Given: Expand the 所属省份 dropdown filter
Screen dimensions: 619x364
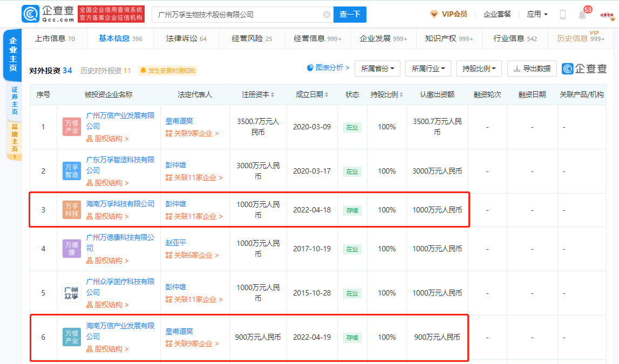Looking at the screenshot, I should click(377, 68).
